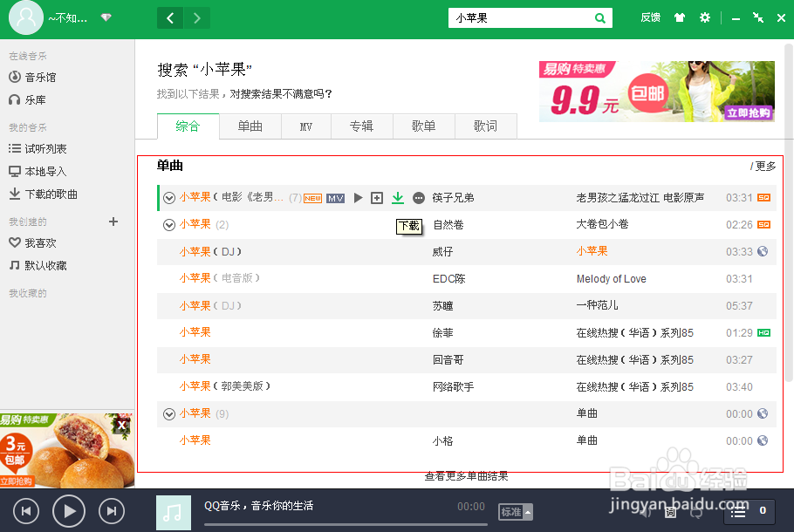
Task: Expand 小苹果 (7) versions in first row
Action: (x=169, y=198)
